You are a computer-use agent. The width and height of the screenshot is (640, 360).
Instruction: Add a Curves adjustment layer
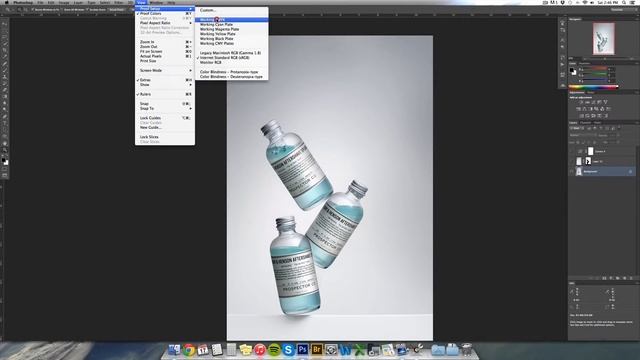[593, 102]
